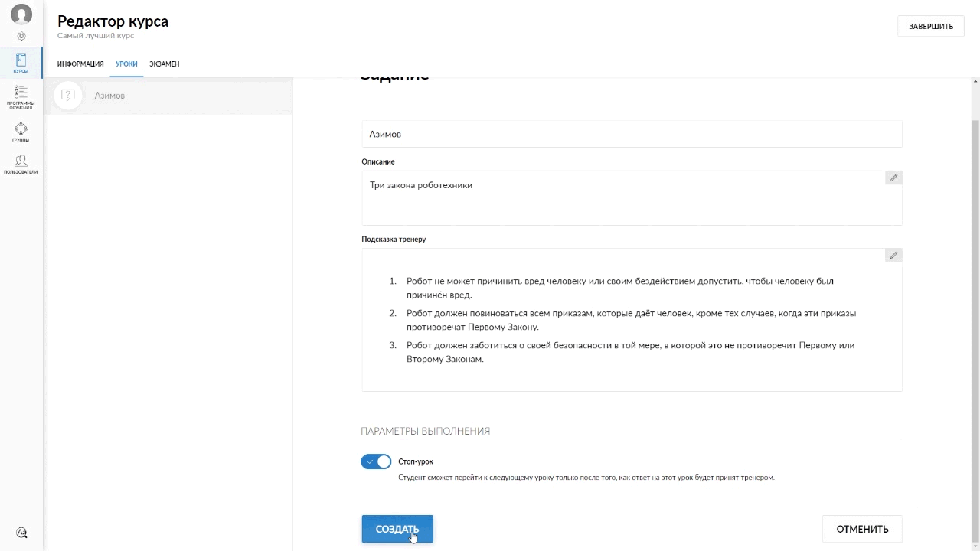This screenshot has width=980, height=551.
Task: Click the Отменить button
Action: pyautogui.click(x=862, y=529)
